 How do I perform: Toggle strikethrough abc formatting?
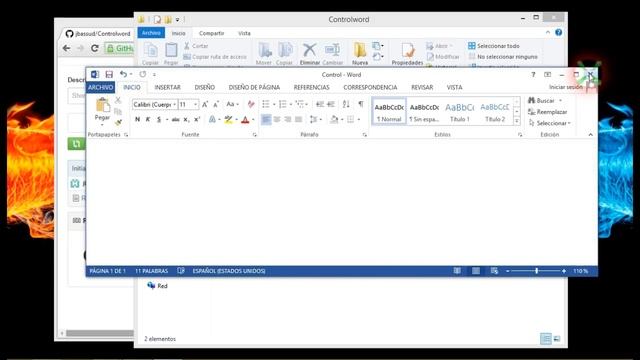(x=176, y=119)
